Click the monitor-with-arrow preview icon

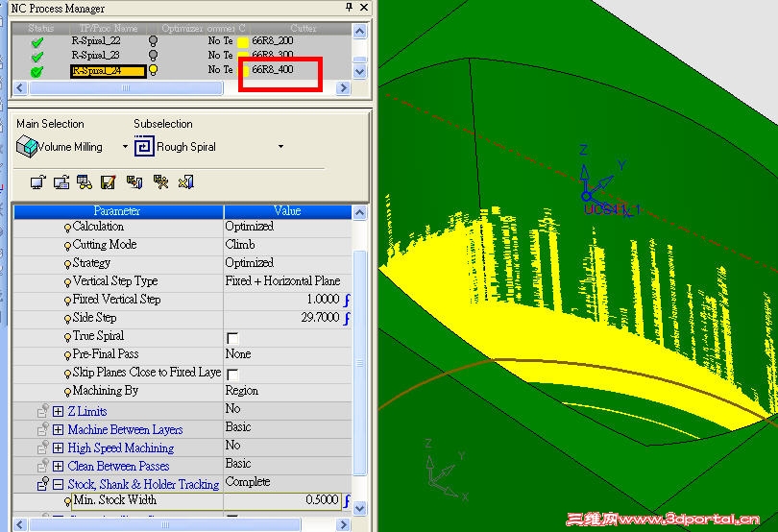tap(38, 182)
